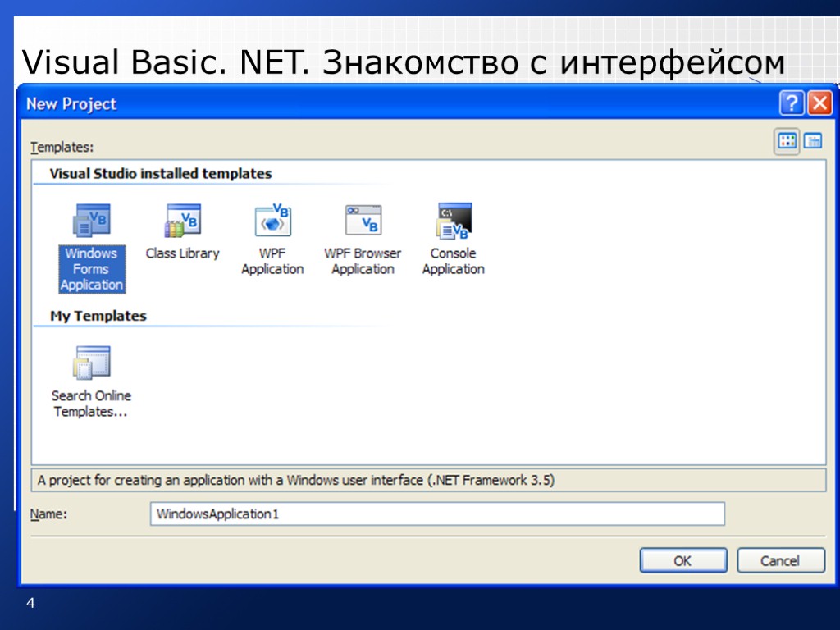Click the OK button
Image resolution: width=840 pixels, height=630 pixels.
pyautogui.click(x=683, y=560)
